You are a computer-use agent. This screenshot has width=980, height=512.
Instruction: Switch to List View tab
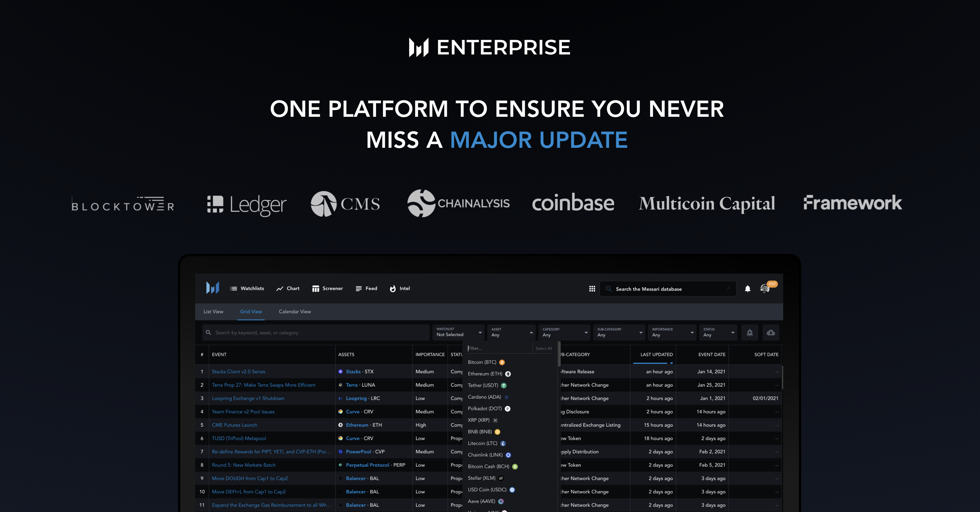point(214,312)
